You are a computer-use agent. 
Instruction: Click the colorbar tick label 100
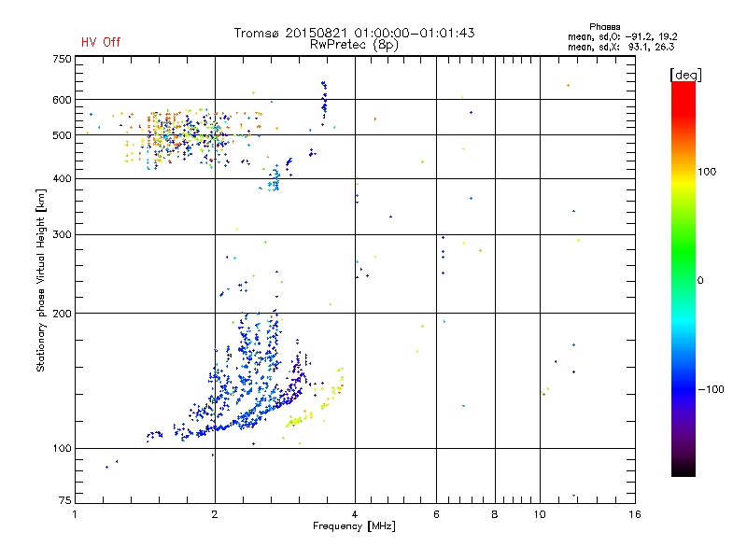click(707, 172)
